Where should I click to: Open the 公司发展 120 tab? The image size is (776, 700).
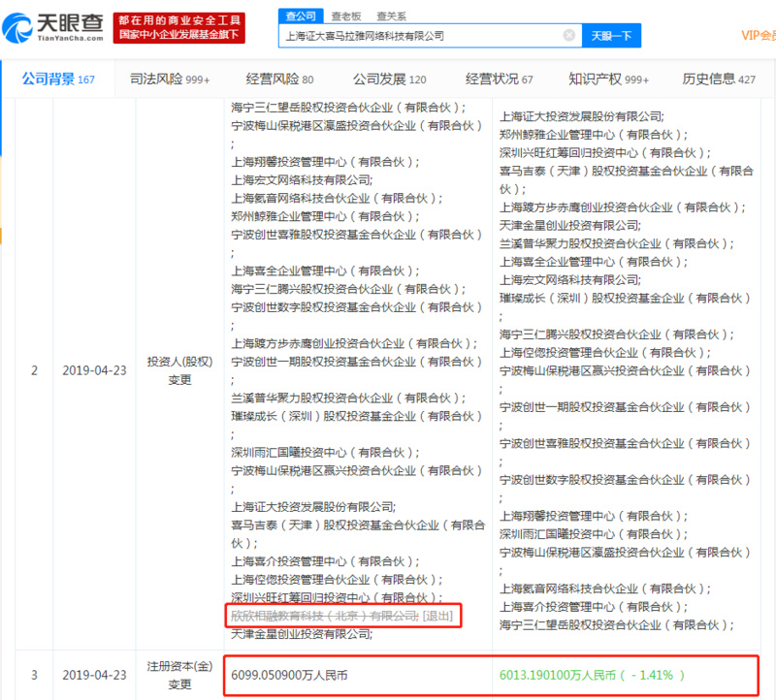coord(389,80)
